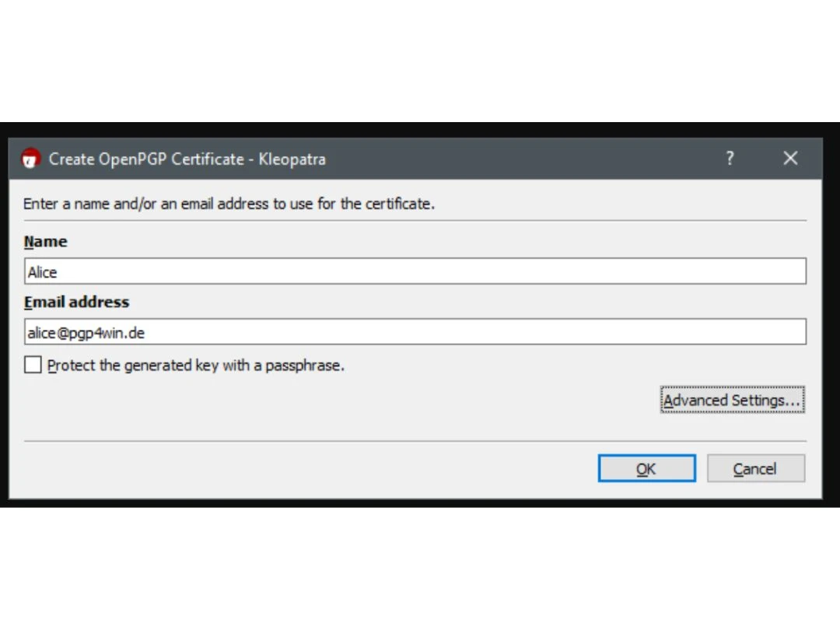Click the bold 'Name' label
840x630 pixels.
click(46, 242)
